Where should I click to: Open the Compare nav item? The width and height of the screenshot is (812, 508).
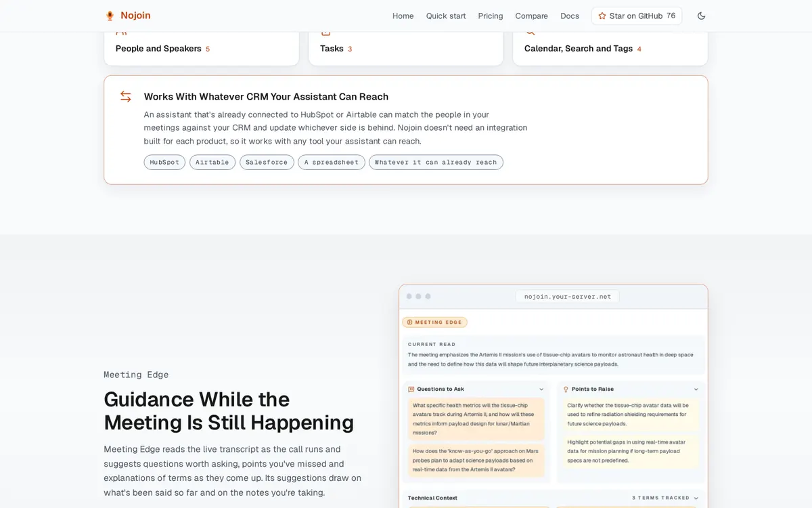coord(532,16)
